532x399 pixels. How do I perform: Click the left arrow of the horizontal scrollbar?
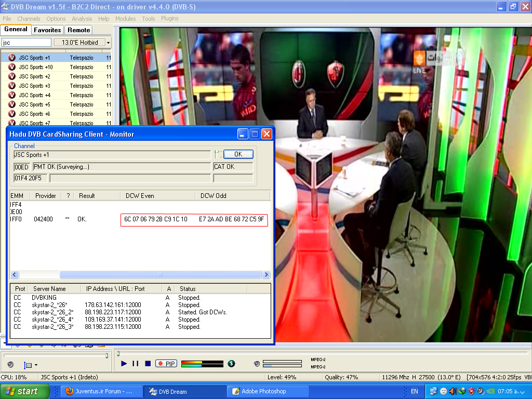coord(15,274)
